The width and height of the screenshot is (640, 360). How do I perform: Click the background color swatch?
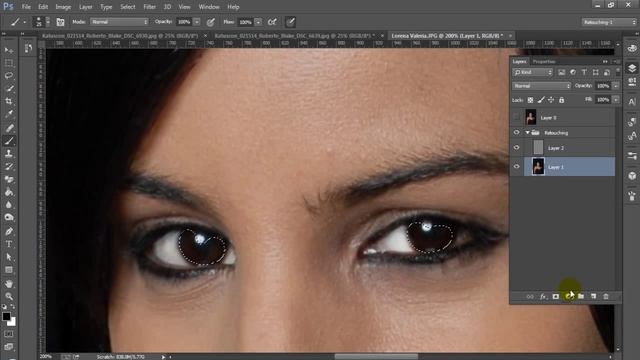pos(13,322)
